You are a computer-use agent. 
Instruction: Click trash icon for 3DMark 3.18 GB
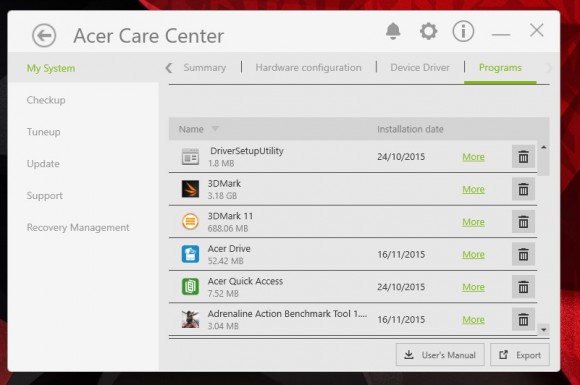pyautogui.click(x=523, y=189)
